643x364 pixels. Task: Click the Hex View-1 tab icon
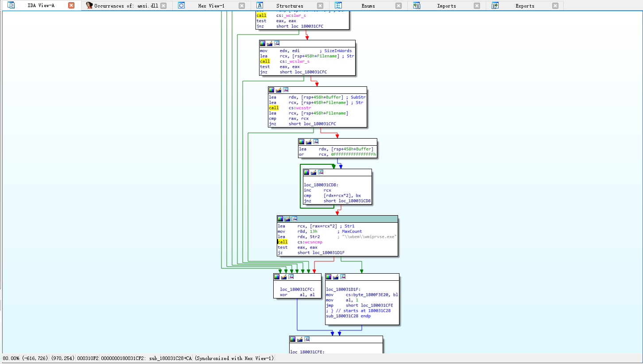182,6
